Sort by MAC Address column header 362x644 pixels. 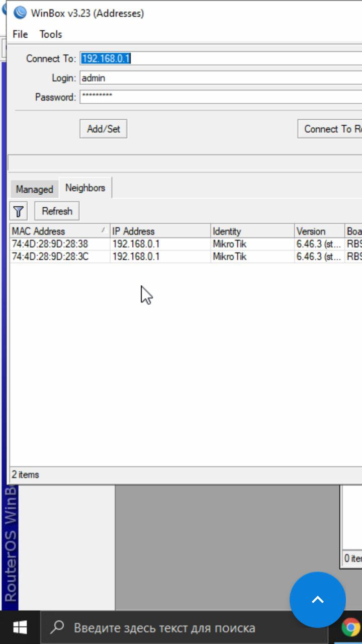(60, 231)
